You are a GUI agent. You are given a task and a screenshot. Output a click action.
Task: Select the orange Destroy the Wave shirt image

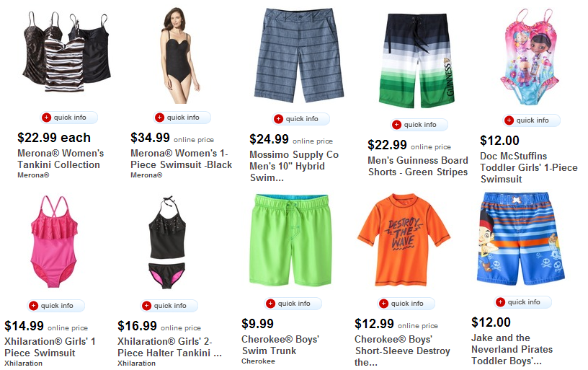point(404,240)
